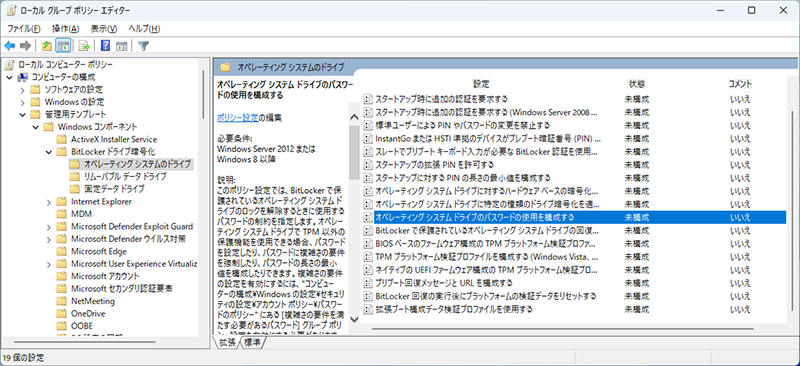Select TPM プラットフォーム検証プロファイルを構成する (Windows Vista row
This screenshot has width=800, height=366.
click(x=573, y=256)
